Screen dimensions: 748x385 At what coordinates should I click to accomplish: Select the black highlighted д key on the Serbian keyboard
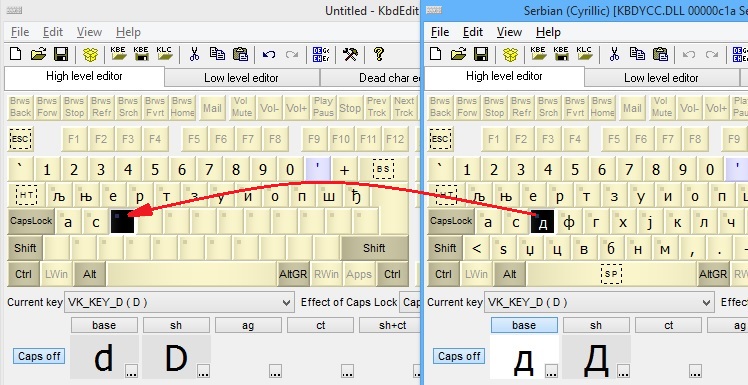(542, 221)
